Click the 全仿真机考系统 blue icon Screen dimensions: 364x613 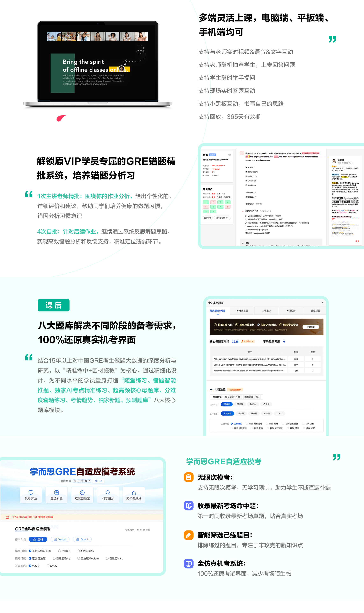[188, 564]
